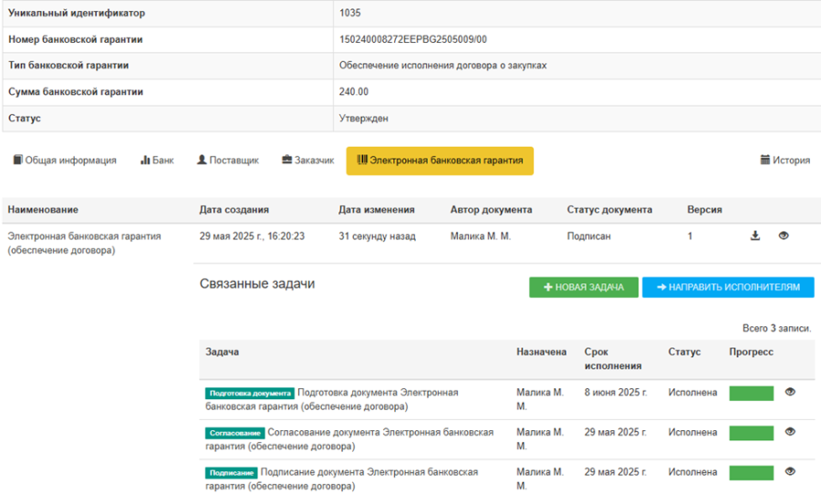
Task: Click progress bar of the Подписание task
Action: pyautogui.click(x=751, y=473)
